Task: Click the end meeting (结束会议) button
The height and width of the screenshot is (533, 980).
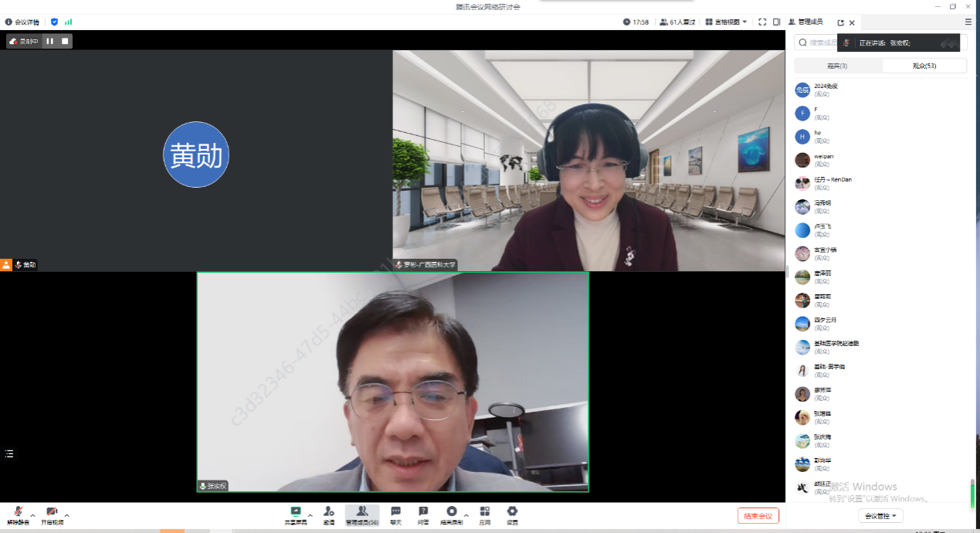Action: pos(758,516)
